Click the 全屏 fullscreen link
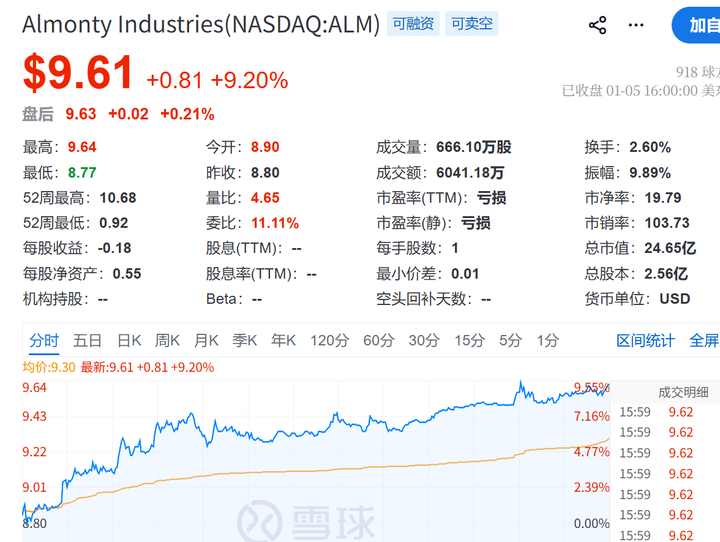This screenshot has width=720, height=542. (x=704, y=341)
